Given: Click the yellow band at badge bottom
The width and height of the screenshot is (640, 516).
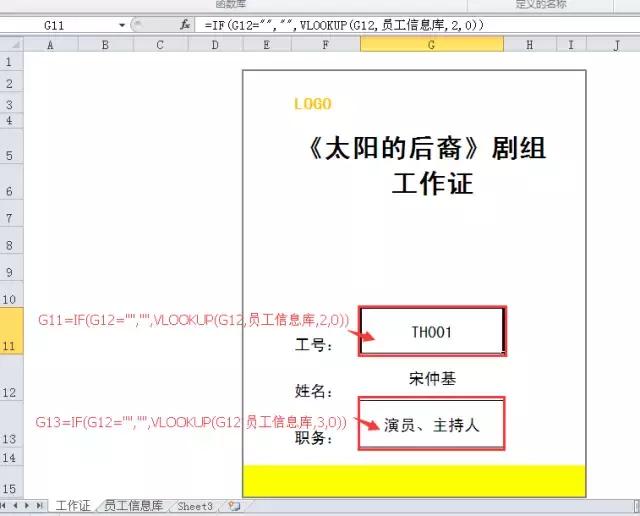Looking at the screenshot, I should [414, 481].
